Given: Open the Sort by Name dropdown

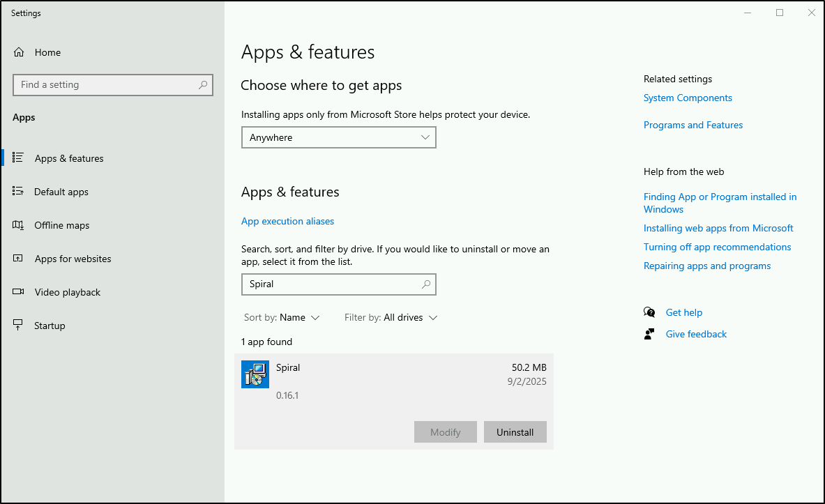Looking at the screenshot, I should coord(282,317).
